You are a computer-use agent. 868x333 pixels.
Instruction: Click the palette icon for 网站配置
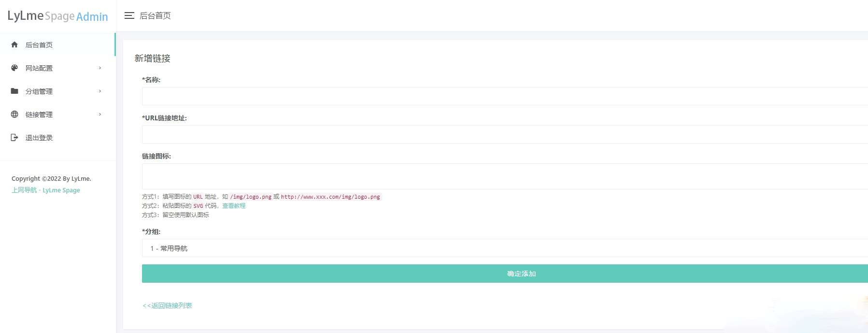pos(14,68)
